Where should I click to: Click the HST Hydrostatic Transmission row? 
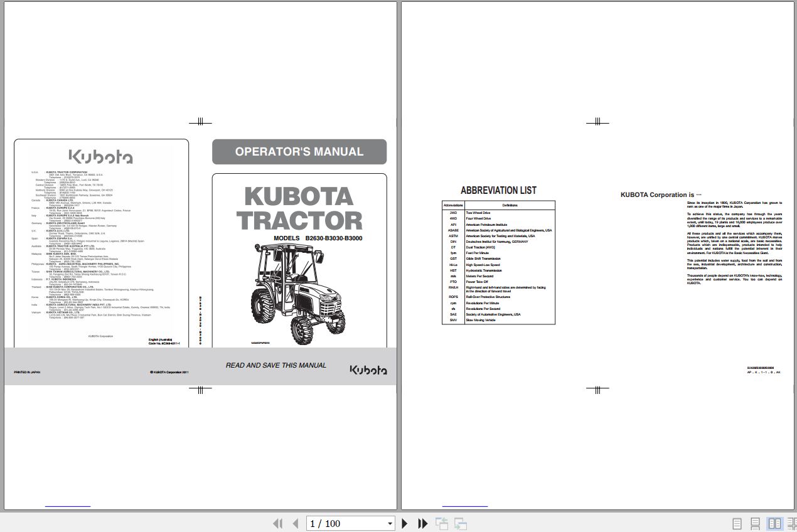[498, 270]
